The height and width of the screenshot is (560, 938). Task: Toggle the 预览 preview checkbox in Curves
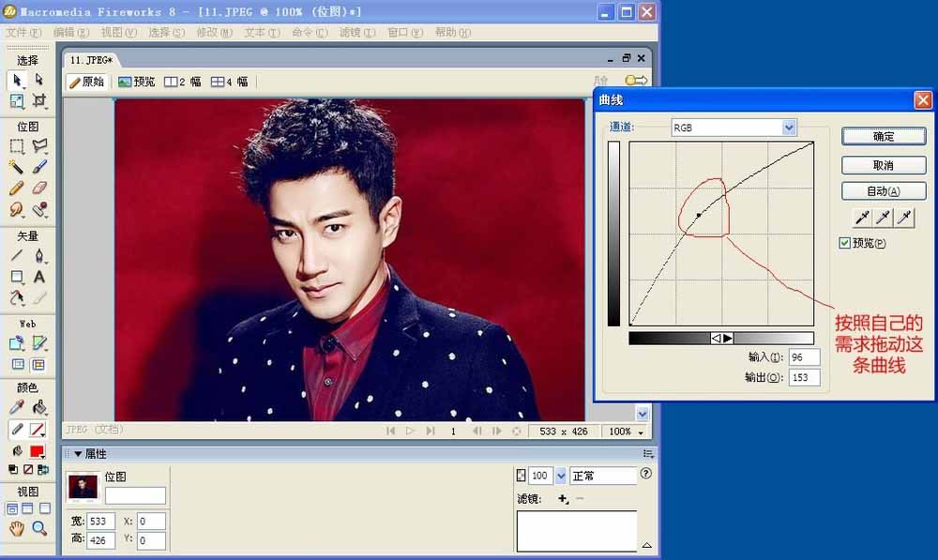coord(844,242)
